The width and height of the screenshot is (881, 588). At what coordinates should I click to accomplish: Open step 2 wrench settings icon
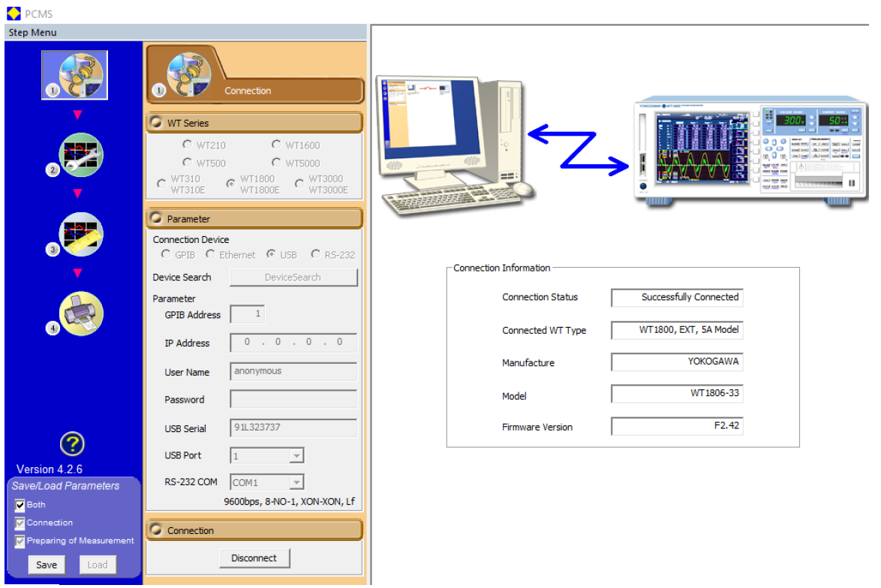[80, 154]
